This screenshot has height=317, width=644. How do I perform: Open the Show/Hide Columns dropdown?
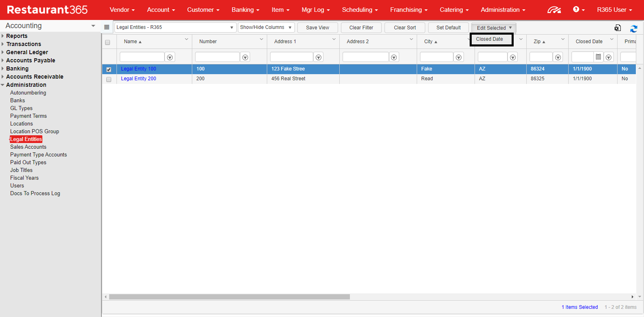pyautogui.click(x=266, y=27)
